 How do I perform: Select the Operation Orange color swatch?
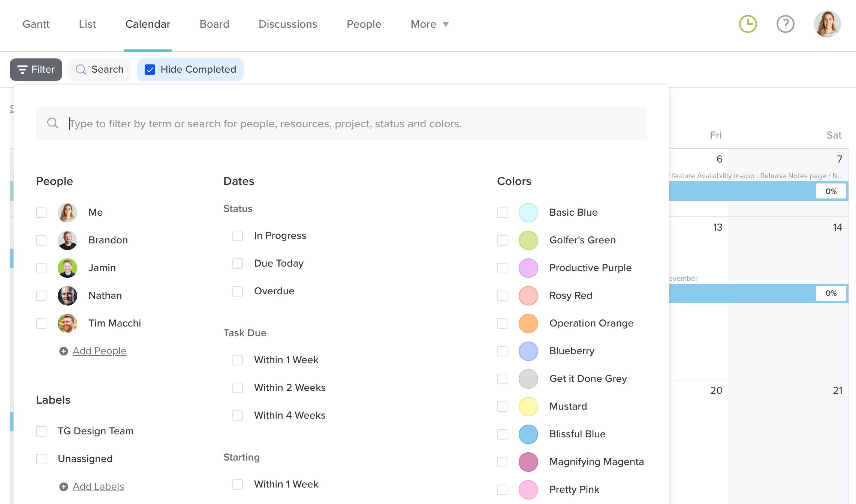coord(528,324)
